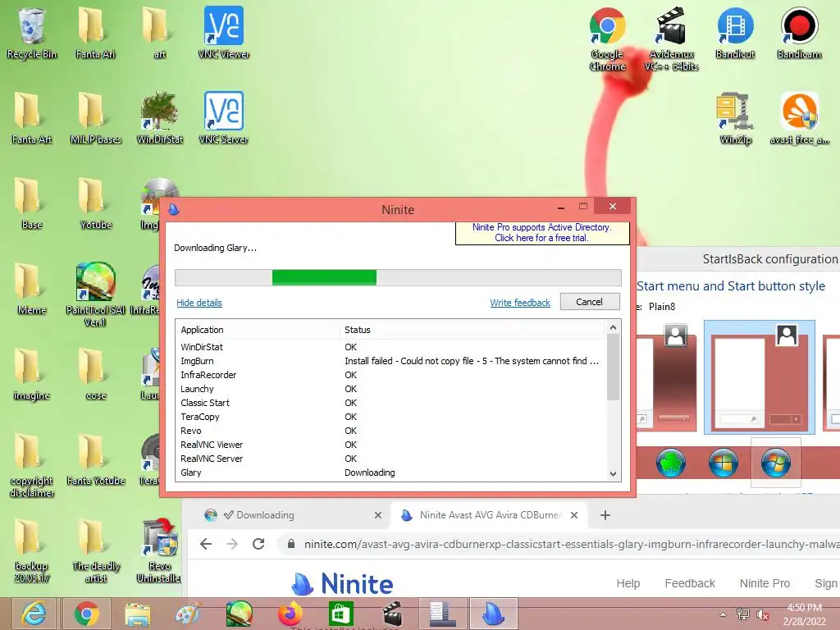Open Fanta Ari folder on desktop

pos(95,33)
